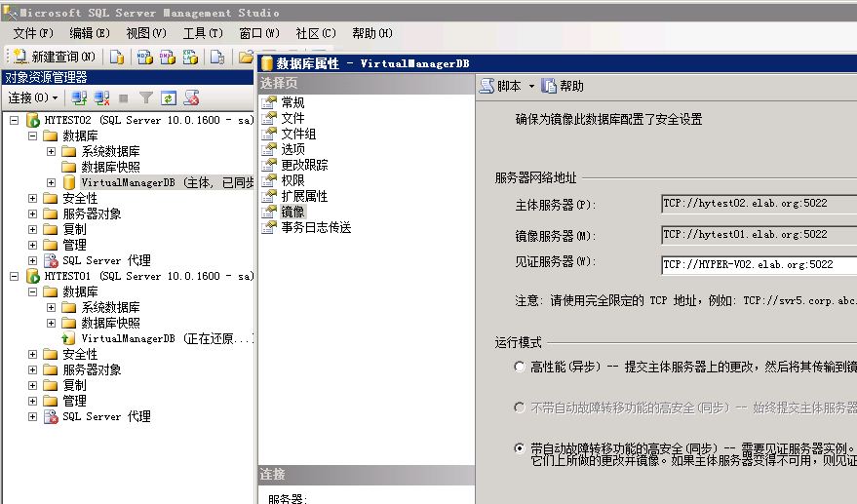
Task: Open the 扩展属性 page
Action: pos(304,196)
